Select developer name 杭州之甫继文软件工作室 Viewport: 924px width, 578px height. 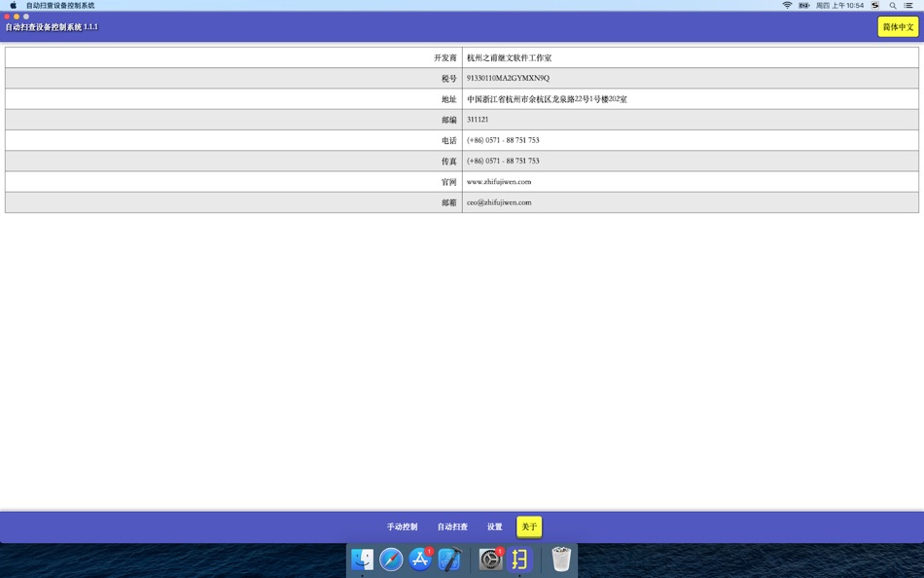pos(509,57)
